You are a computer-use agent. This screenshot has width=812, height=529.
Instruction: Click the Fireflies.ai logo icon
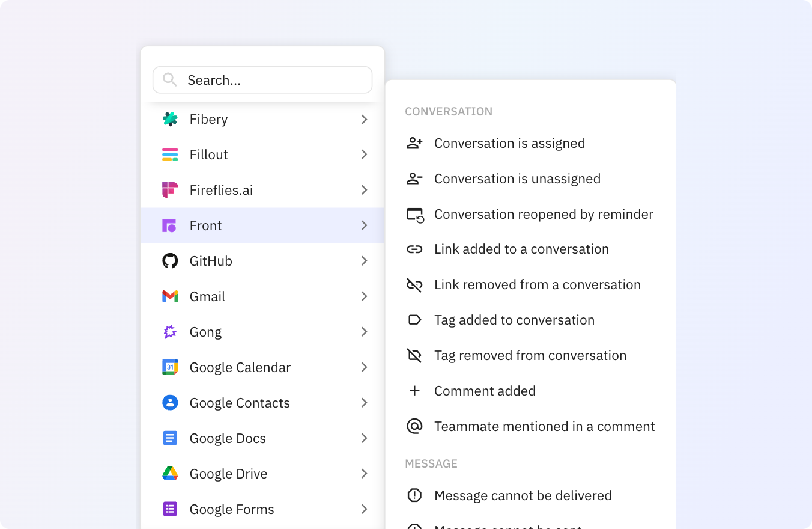pyautogui.click(x=170, y=190)
